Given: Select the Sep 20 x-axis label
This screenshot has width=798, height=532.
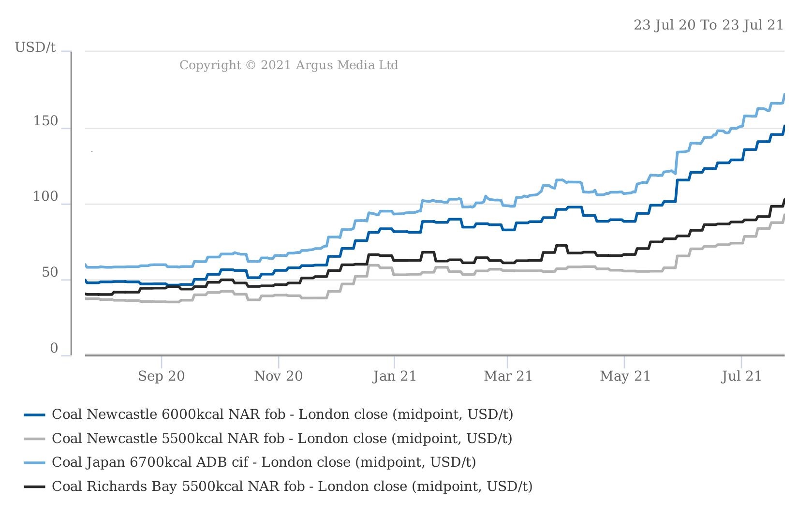Looking at the screenshot, I should coord(161,376).
